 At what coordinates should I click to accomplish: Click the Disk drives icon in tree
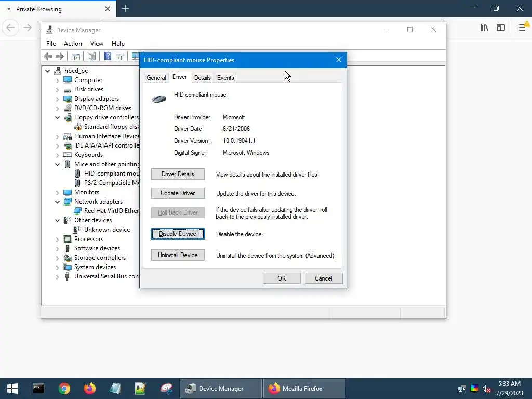coord(68,89)
